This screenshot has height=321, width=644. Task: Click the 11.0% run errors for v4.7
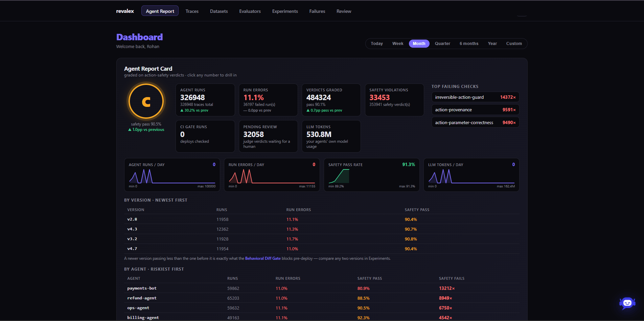click(292, 249)
